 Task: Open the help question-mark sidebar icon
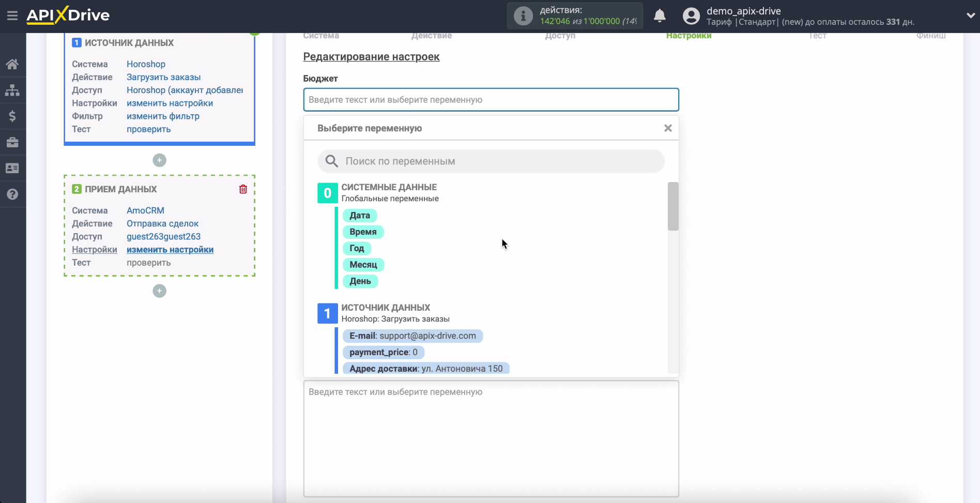(x=12, y=194)
